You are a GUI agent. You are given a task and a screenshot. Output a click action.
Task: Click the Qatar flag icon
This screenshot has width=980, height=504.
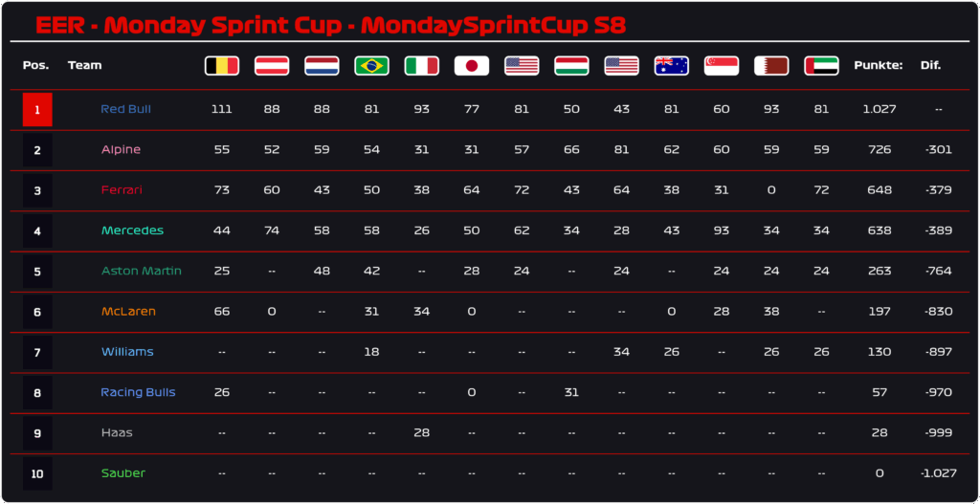[x=772, y=66]
